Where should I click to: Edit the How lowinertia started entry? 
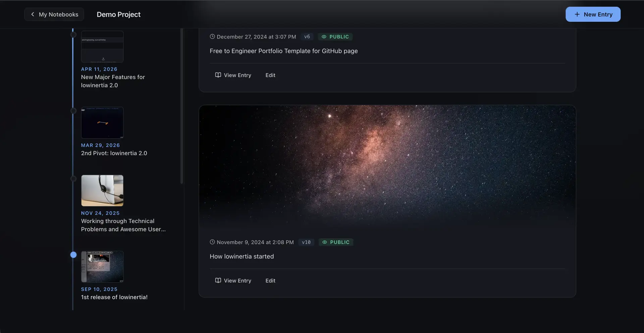[x=270, y=281]
